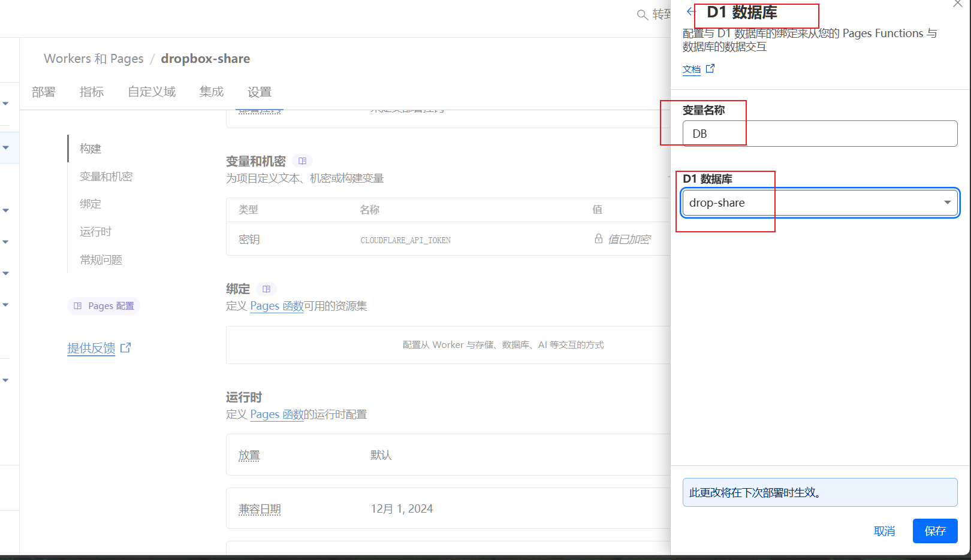Click the docs book icon next to 变量和机密 heading
The width and height of the screenshot is (971, 560).
[x=302, y=161]
